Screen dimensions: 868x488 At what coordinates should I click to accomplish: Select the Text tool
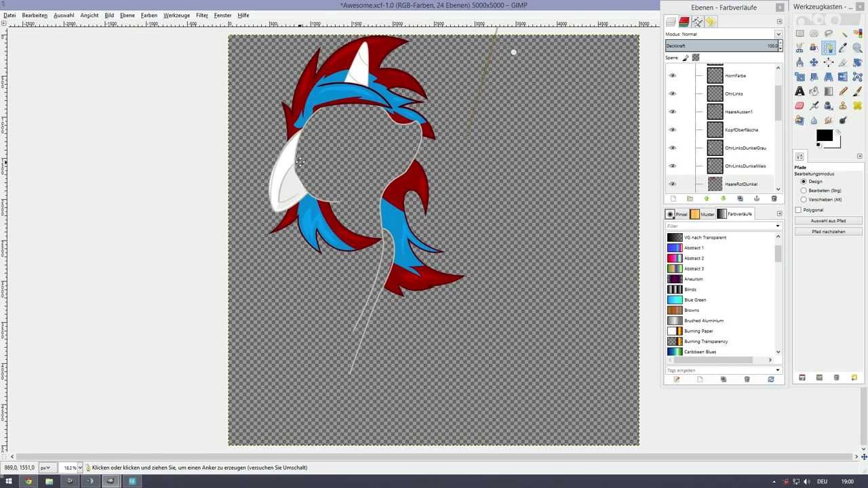click(800, 91)
